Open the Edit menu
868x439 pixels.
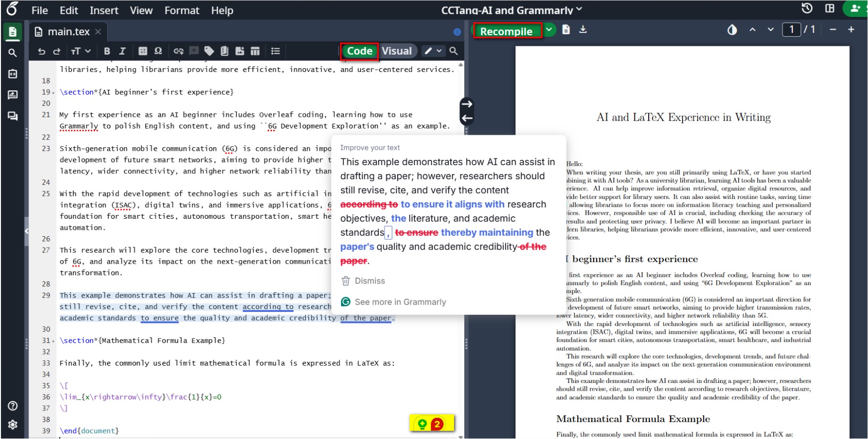[x=69, y=10]
